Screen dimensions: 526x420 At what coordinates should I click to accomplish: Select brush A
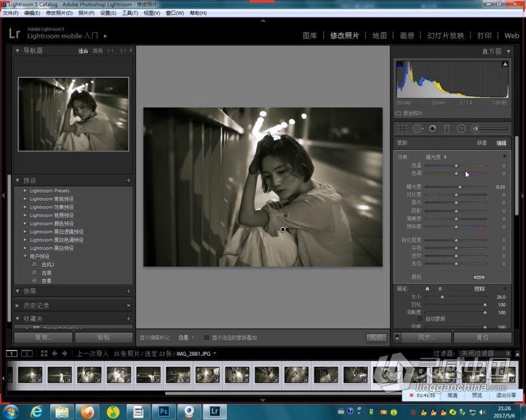click(x=427, y=289)
